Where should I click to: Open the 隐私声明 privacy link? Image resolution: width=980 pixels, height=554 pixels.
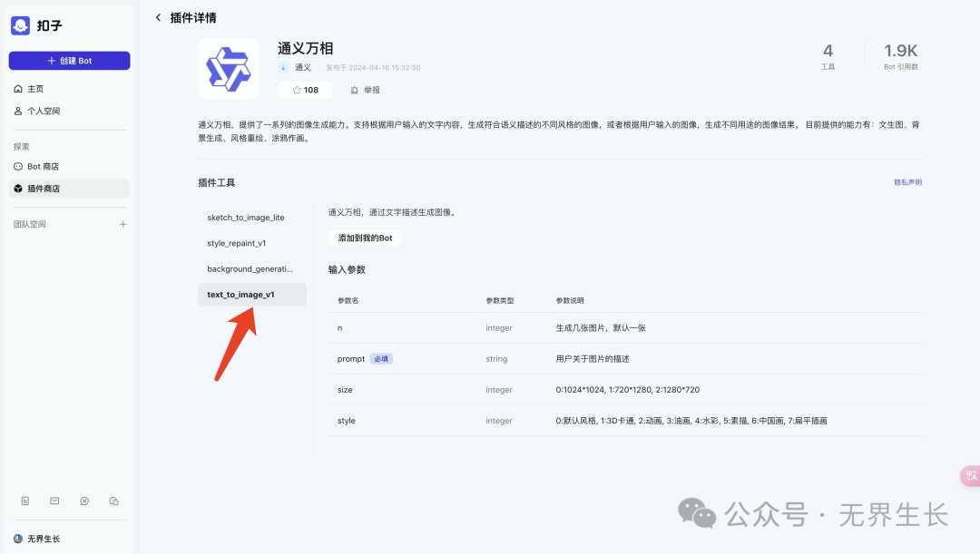pos(908,182)
